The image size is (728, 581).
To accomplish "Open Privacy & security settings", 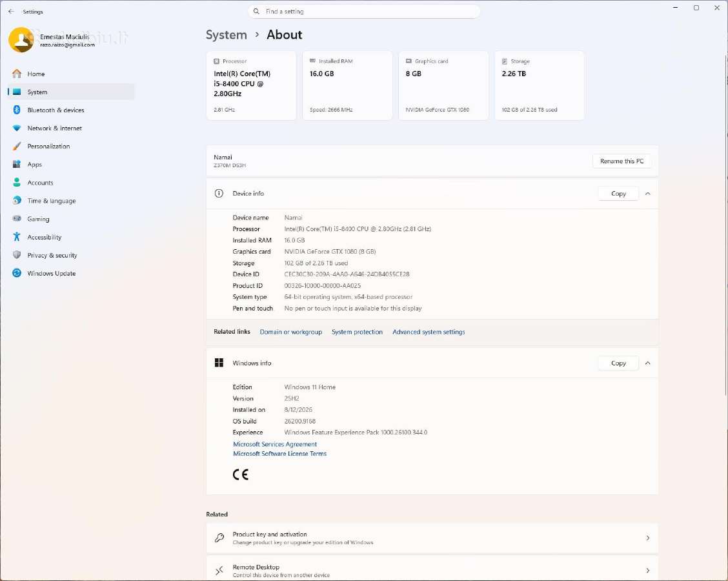I will tap(71, 254).
